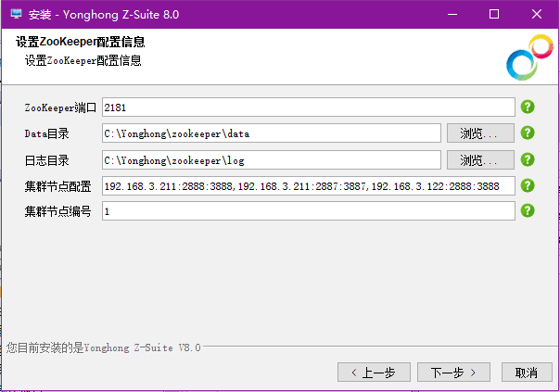This screenshot has height=392, width=560.
Task: Focus the Data目录 path input field
Action: pyautogui.click(x=272, y=133)
